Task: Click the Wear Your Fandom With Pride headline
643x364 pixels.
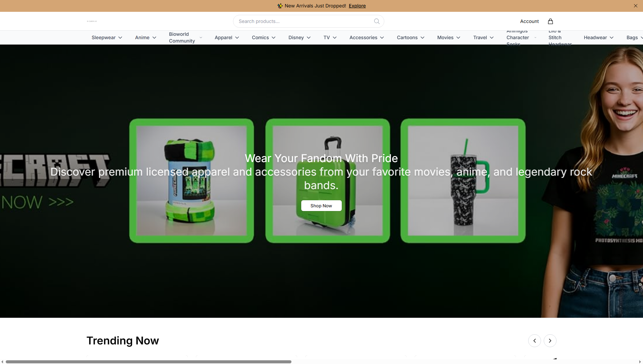Action: point(321,158)
